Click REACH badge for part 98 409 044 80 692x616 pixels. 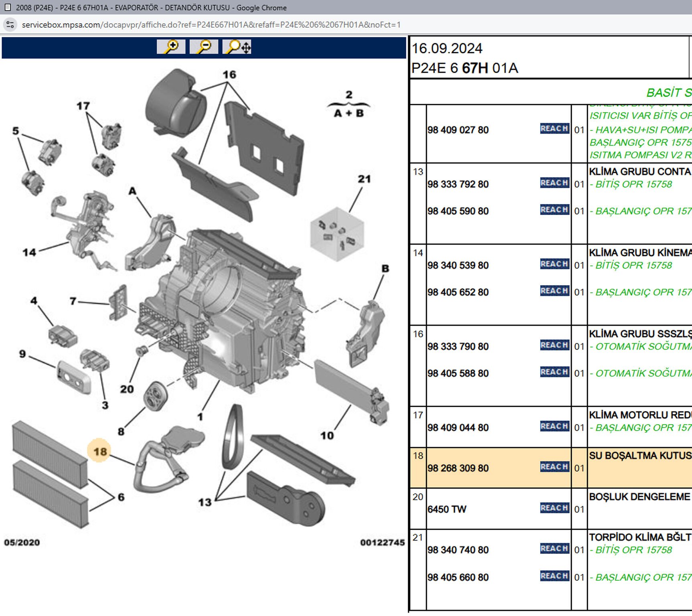(x=554, y=426)
